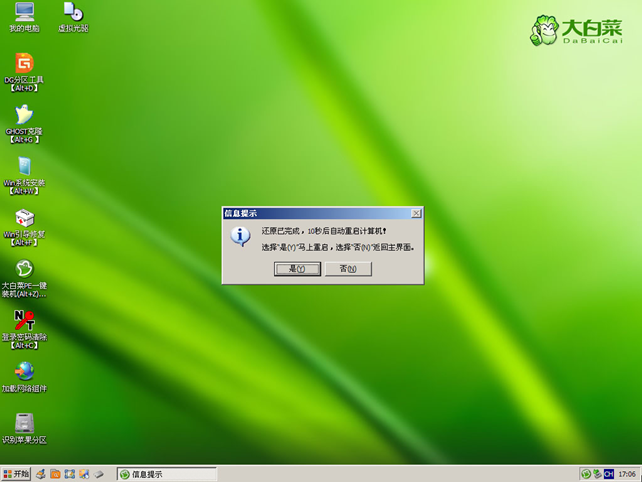Open the 我的电脑 desktop icon

pos(24,13)
